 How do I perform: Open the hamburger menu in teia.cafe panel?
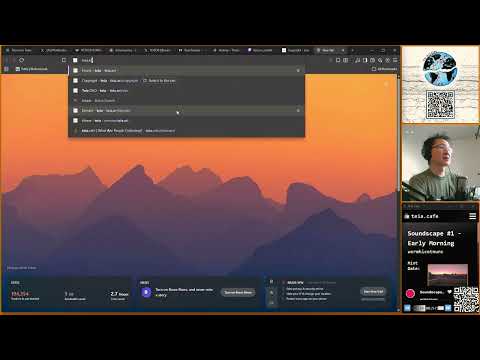(472, 216)
